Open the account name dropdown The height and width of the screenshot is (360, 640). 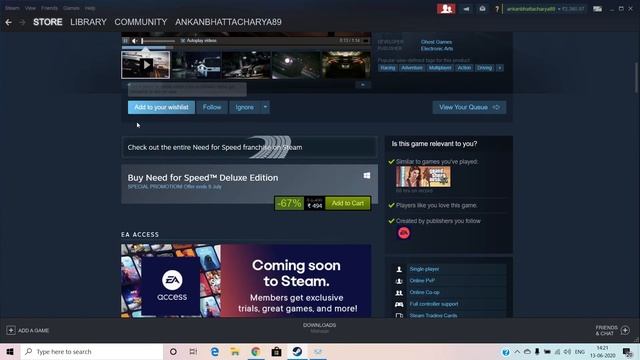coord(532,9)
